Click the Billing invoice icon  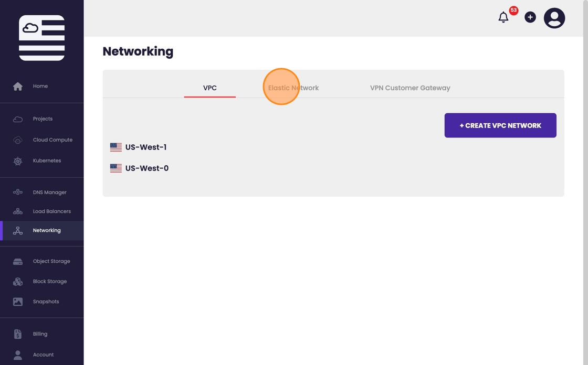click(x=18, y=334)
